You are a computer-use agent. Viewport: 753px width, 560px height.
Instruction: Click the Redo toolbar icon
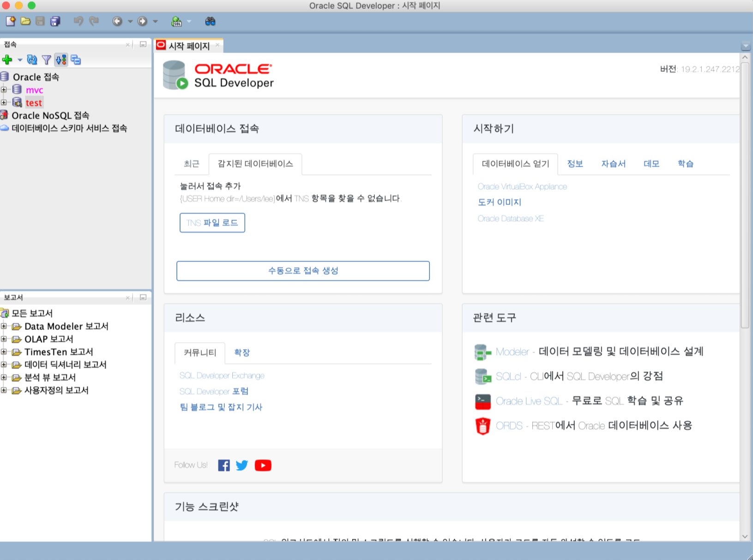click(x=94, y=21)
